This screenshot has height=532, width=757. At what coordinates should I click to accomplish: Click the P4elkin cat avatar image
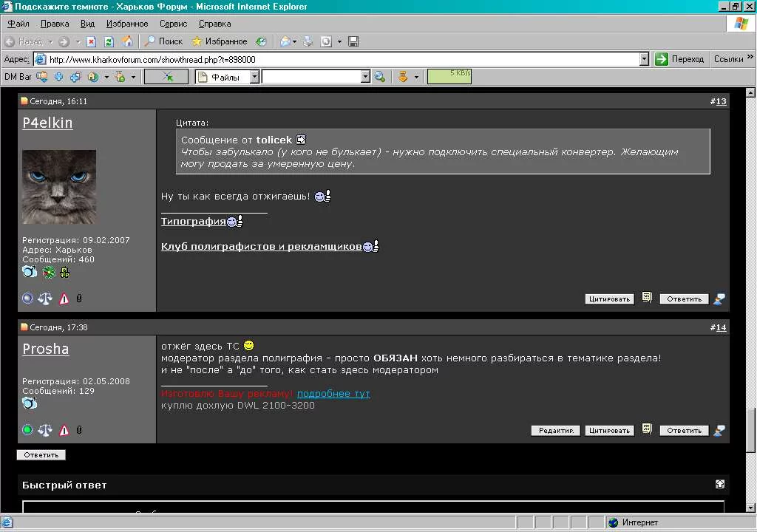pyautogui.click(x=59, y=187)
